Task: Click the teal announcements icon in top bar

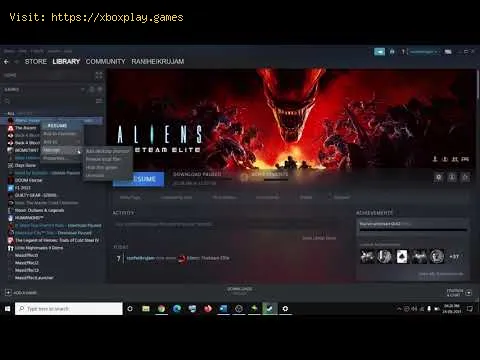Action: click(x=379, y=52)
